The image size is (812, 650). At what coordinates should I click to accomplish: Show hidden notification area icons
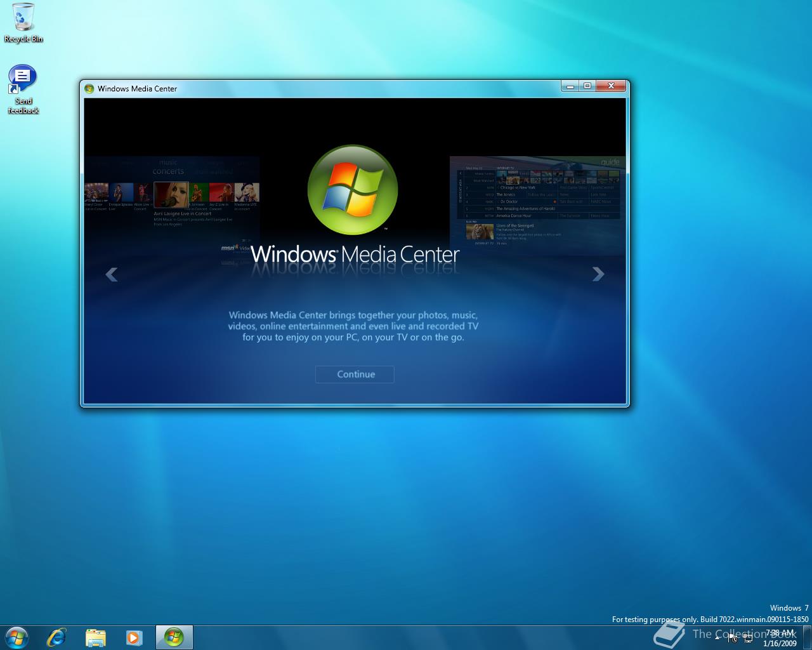tap(717, 638)
